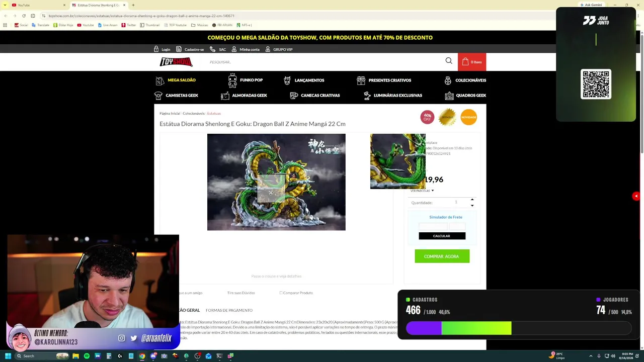The height and width of the screenshot is (362, 644).
Task: Increase quantity with the up arrow
Action: 472,200
